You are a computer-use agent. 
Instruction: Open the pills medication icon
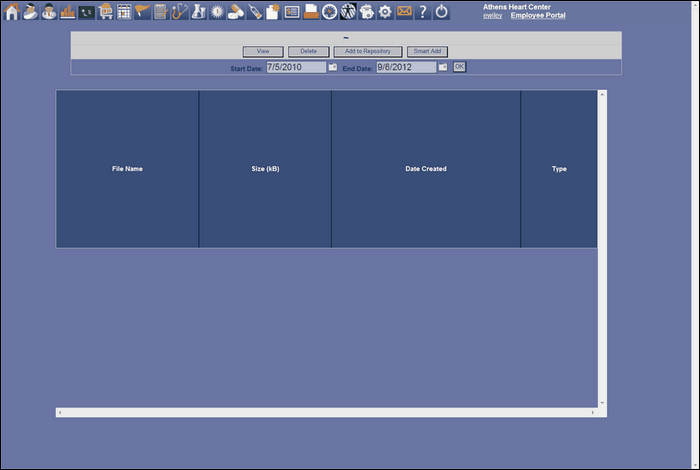click(x=236, y=12)
